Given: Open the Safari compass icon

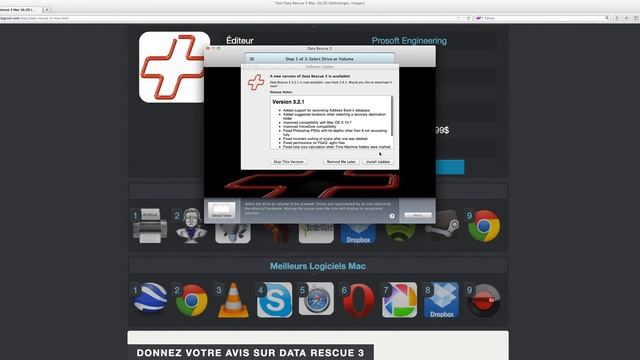Looking at the screenshot, I should click(x=316, y=300).
